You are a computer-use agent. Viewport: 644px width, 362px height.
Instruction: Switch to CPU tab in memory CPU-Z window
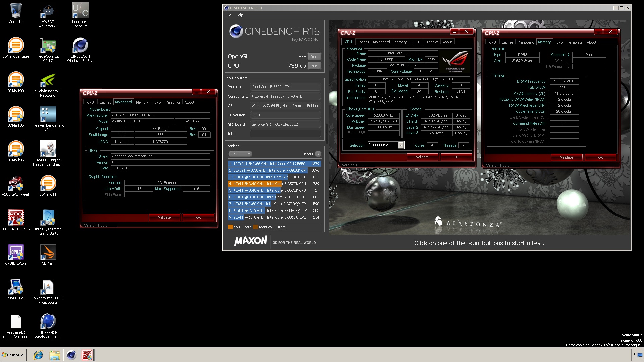pyautogui.click(x=492, y=42)
